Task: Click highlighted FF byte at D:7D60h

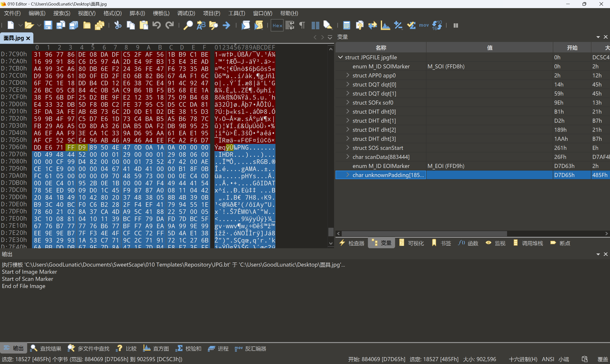Action: pos(71,147)
